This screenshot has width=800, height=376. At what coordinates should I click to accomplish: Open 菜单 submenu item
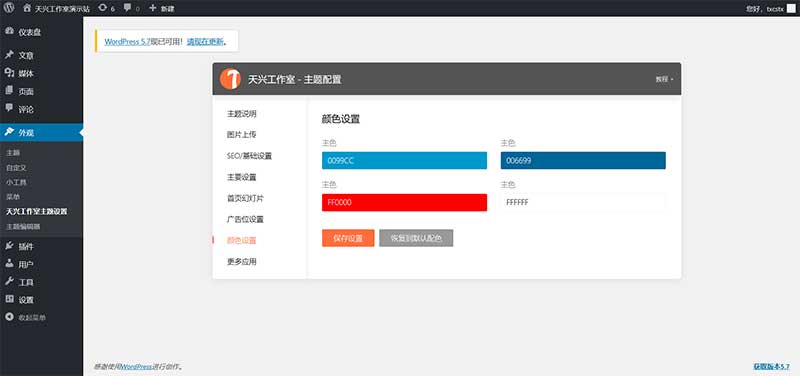14,197
